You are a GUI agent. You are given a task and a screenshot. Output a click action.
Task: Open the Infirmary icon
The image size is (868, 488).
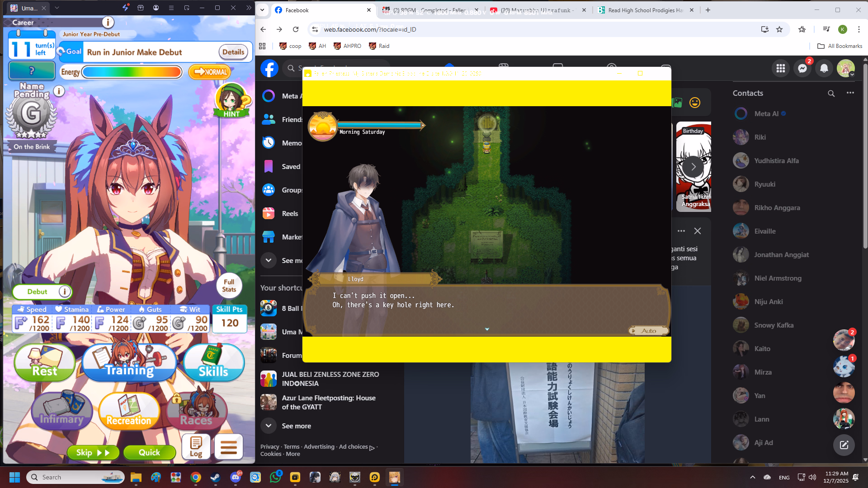point(62,410)
